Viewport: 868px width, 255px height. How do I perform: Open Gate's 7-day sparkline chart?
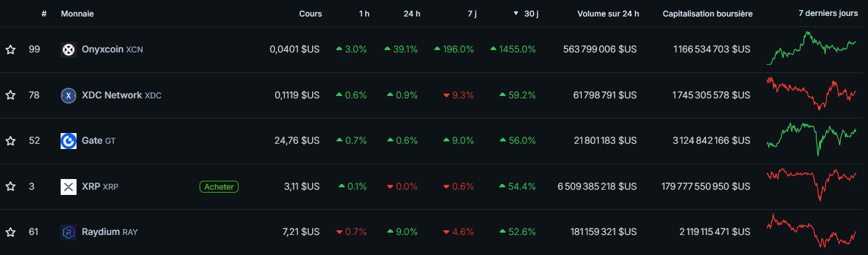tap(811, 140)
